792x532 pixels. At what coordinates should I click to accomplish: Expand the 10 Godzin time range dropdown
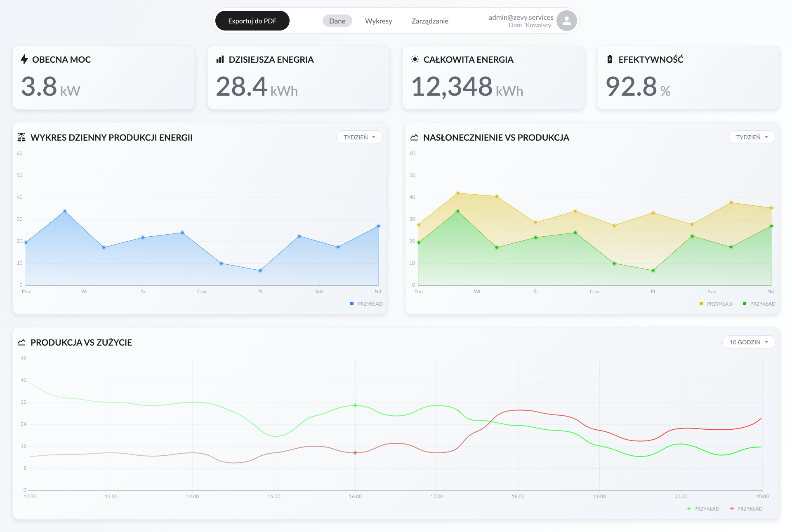pos(749,342)
